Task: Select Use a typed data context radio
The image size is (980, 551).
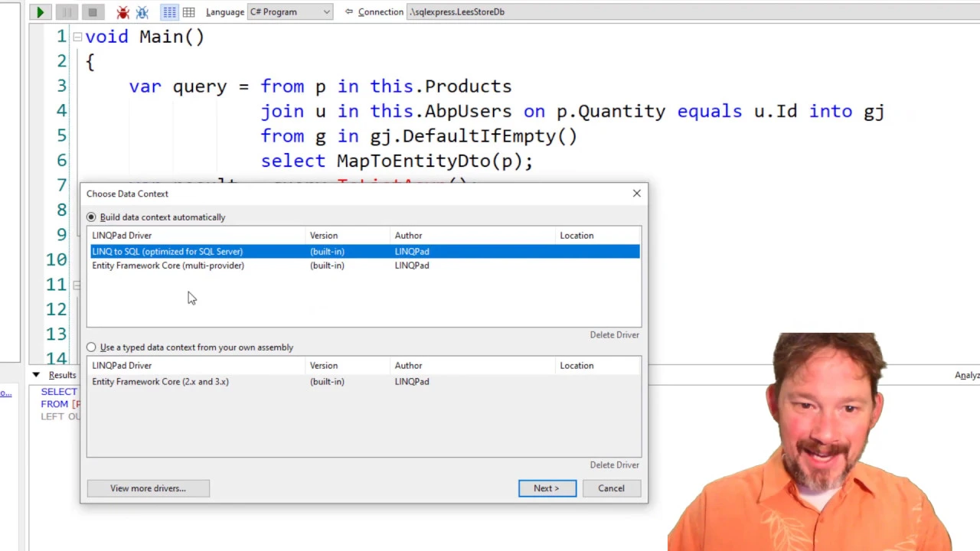Action: 91,347
